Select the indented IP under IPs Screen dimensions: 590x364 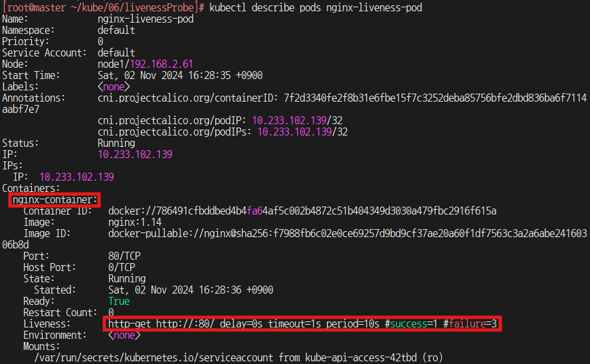pos(77,177)
